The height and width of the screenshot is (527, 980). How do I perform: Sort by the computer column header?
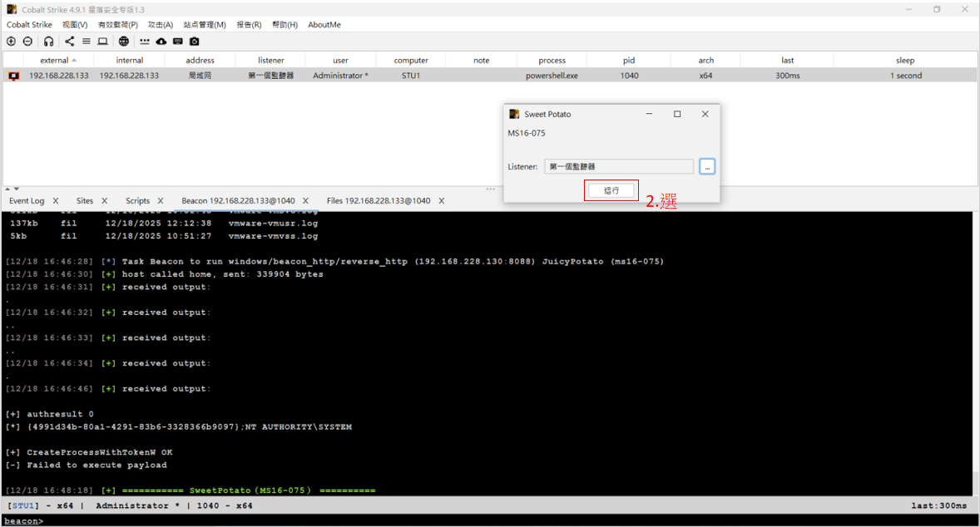[x=411, y=61]
